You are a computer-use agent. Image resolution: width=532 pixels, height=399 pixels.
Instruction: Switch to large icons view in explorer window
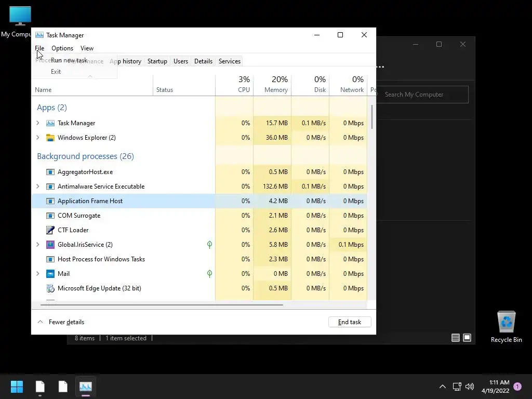(x=467, y=338)
